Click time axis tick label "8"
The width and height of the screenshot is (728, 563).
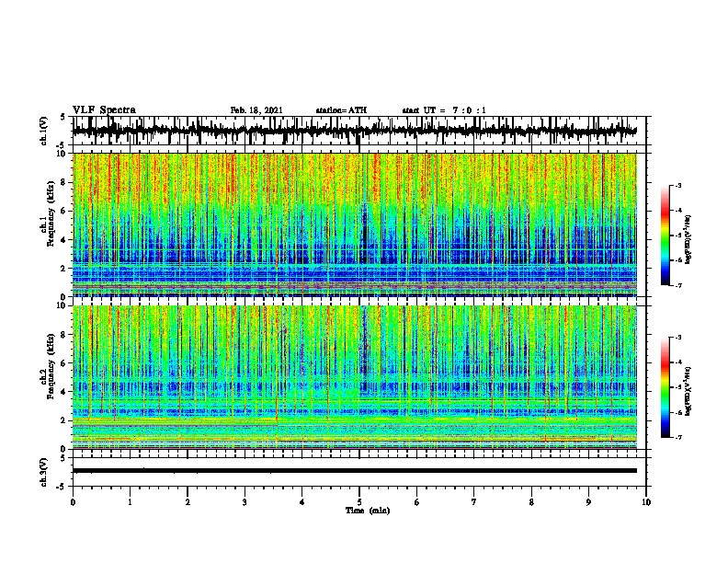tap(531, 502)
